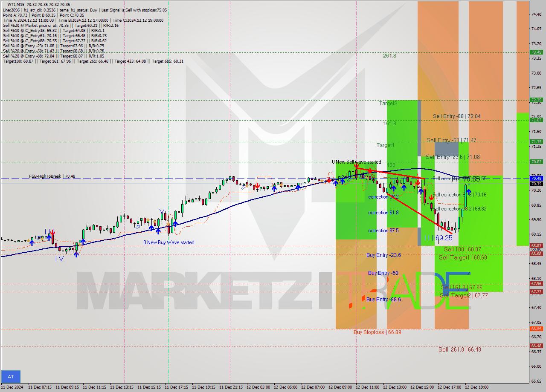Click the Sell 100 | 68.87 label
546x392 pixels.
462,249
